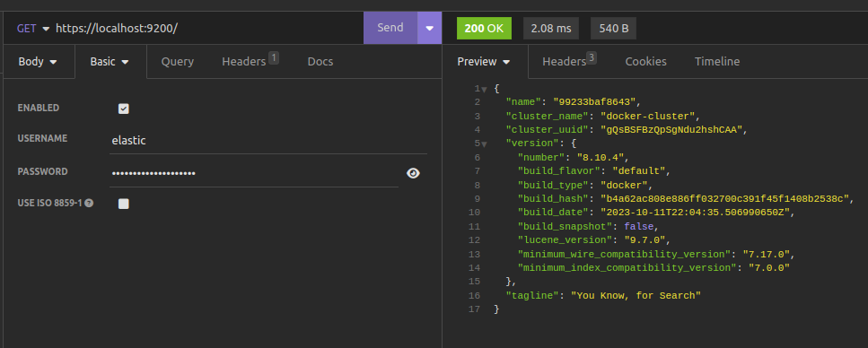
Task: Collapse the root JSON object on line 1
Action: tap(484, 89)
